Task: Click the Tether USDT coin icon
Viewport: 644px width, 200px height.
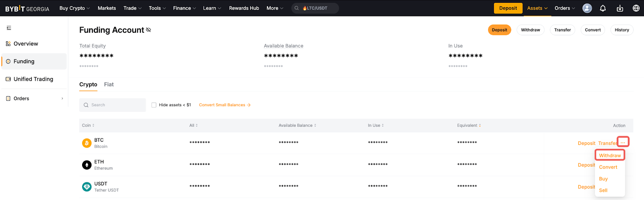Action: 87,187
